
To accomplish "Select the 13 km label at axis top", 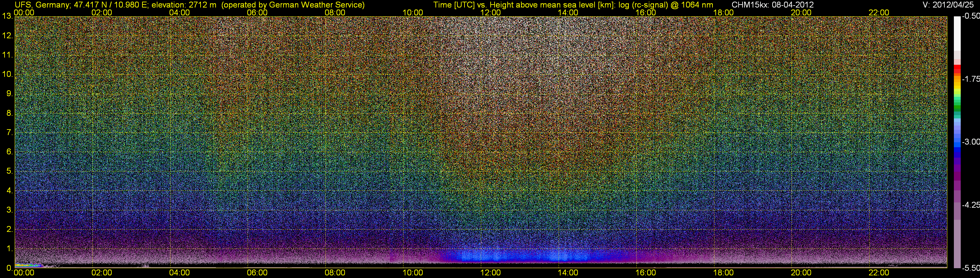I will point(7,16).
